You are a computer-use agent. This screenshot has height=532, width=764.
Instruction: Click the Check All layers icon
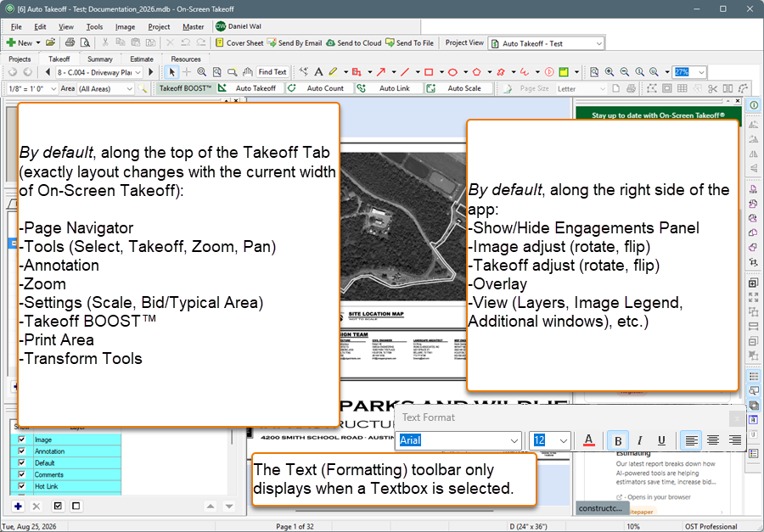[59, 507]
